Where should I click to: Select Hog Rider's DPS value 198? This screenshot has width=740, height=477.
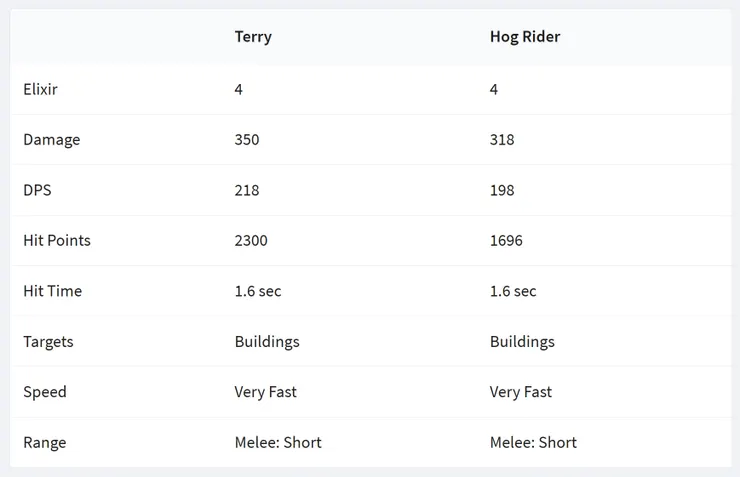coord(502,190)
